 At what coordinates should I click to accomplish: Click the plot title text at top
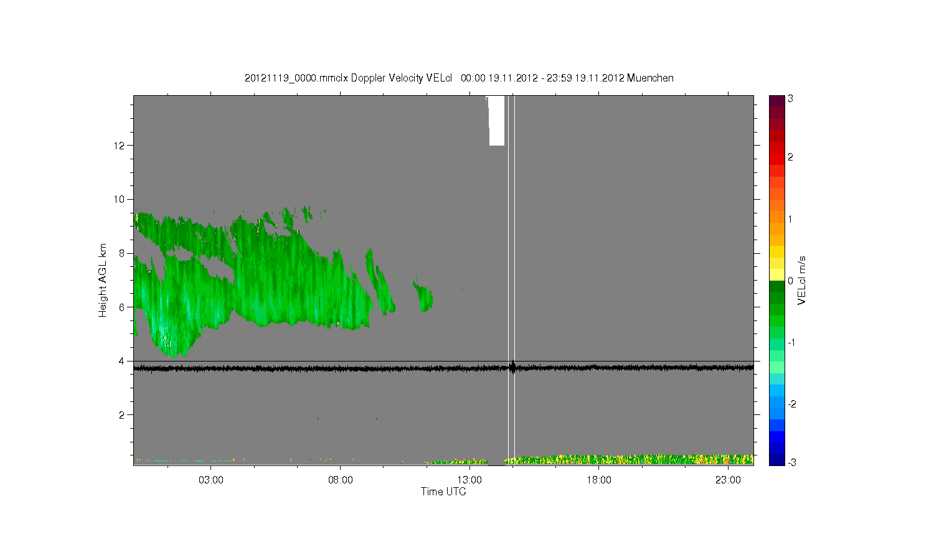coord(459,78)
